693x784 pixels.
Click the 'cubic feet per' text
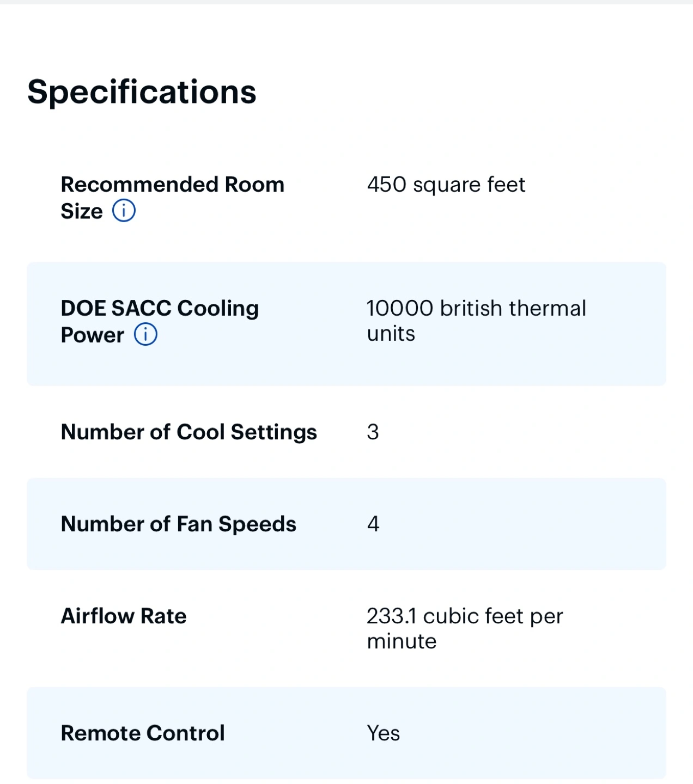pos(493,616)
